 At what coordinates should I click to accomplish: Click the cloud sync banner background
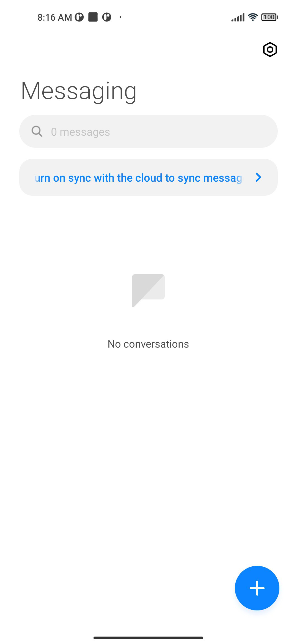[148, 177]
